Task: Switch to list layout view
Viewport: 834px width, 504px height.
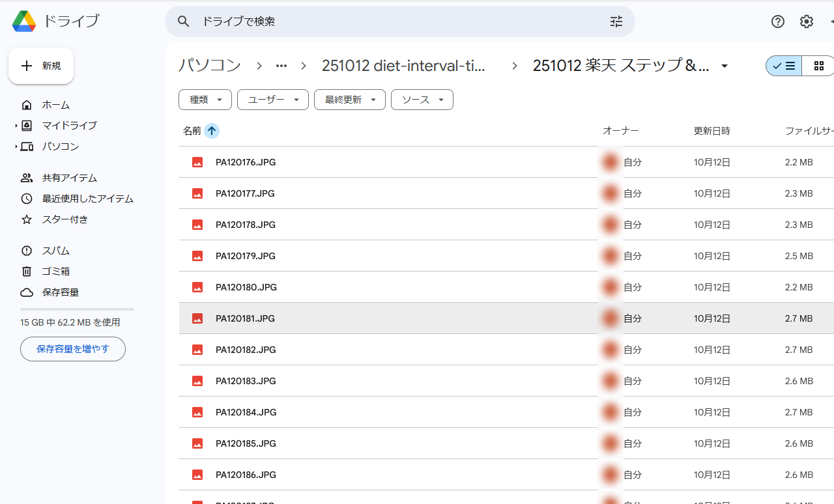Action: point(784,66)
